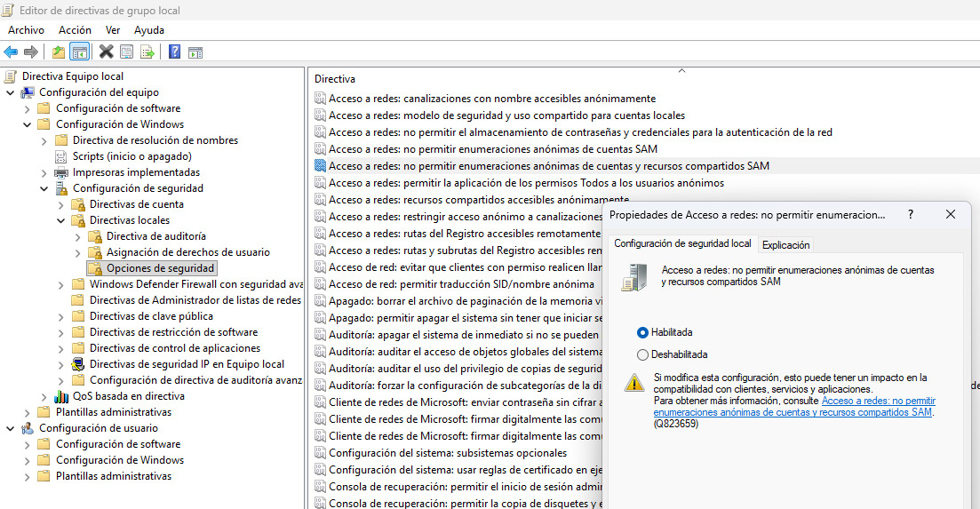Click the Delete X toolbar icon
This screenshot has width=980, height=509.
pos(107,52)
